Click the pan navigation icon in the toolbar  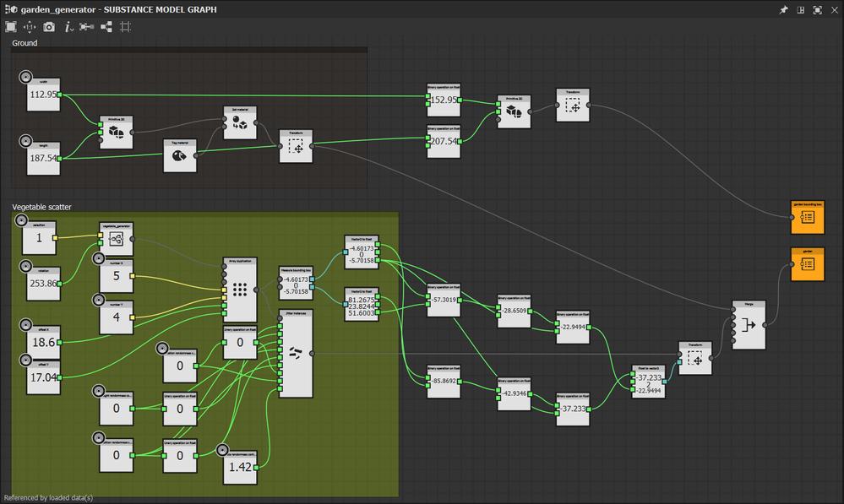click(29, 26)
